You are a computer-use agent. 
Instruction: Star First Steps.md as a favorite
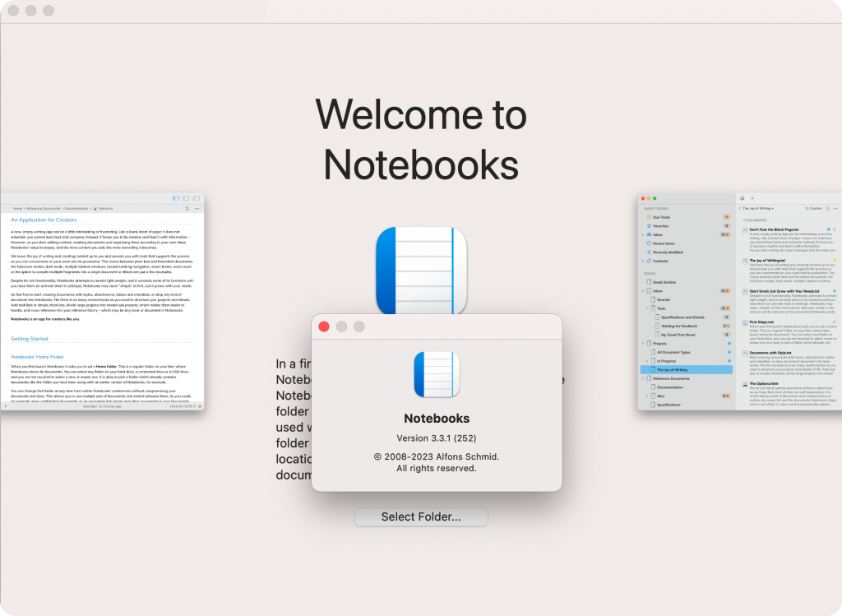(835, 322)
